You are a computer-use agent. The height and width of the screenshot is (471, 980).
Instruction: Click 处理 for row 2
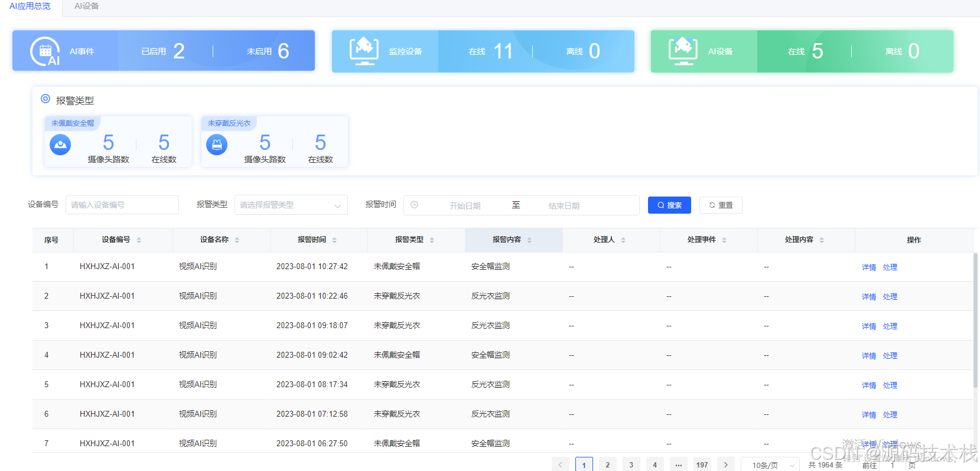pyautogui.click(x=890, y=297)
